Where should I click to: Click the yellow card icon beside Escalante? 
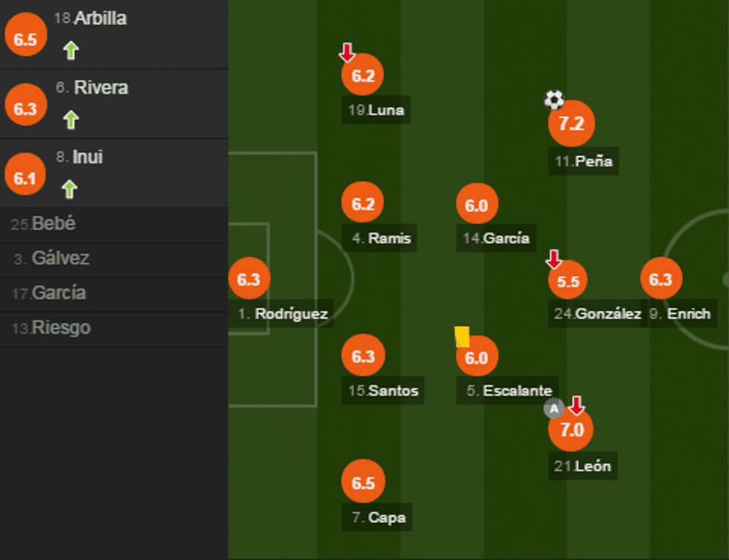(x=462, y=337)
